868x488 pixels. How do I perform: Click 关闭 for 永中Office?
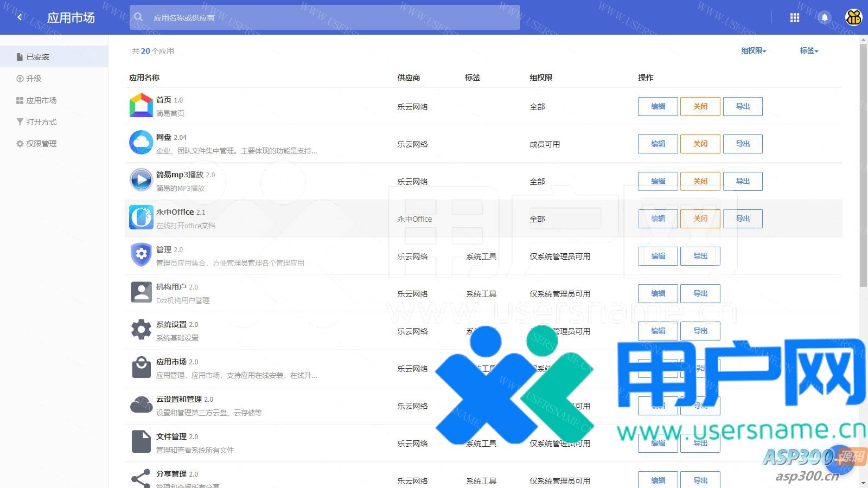[700, 219]
